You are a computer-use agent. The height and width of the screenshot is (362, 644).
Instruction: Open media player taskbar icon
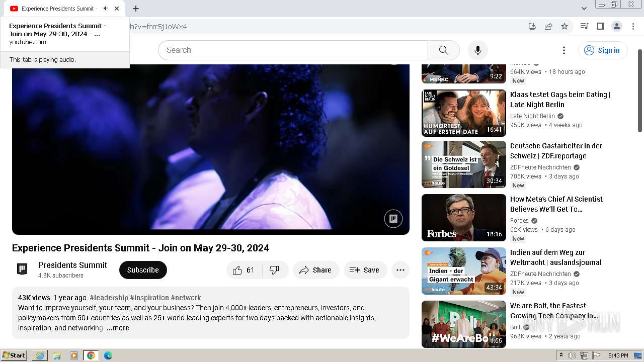[x=74, y=355]
